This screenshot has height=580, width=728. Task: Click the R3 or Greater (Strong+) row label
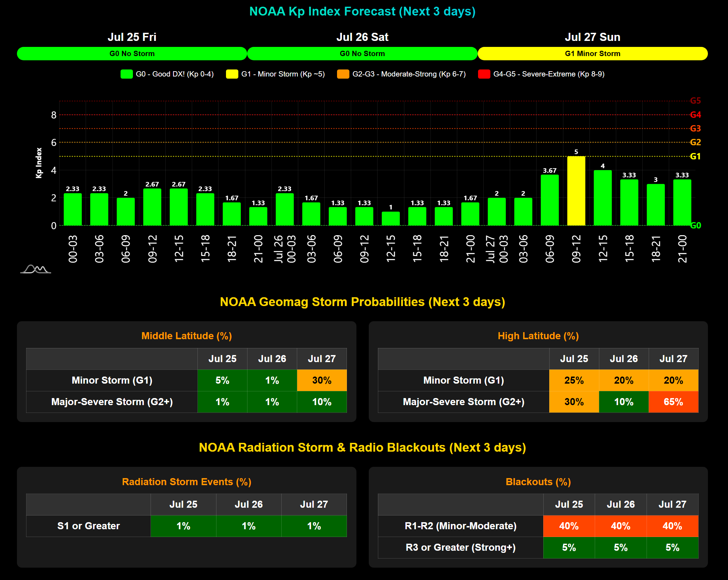tap(460, 548)
